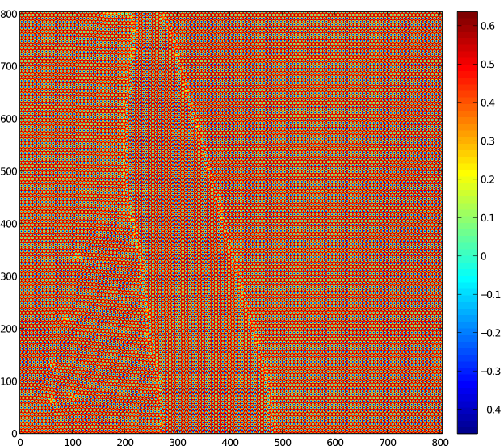504x446 pixels.
Task: Click the y-axis label 400
Action: [9, 224]
